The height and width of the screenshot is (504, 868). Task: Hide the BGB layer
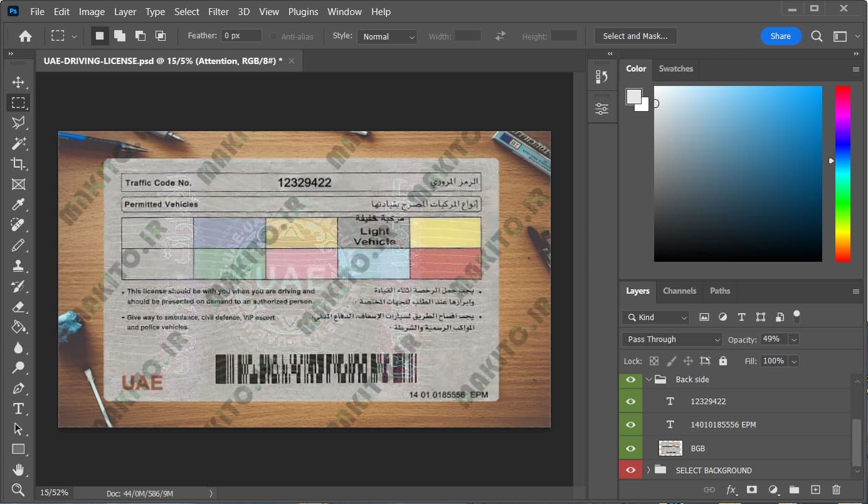630,448
